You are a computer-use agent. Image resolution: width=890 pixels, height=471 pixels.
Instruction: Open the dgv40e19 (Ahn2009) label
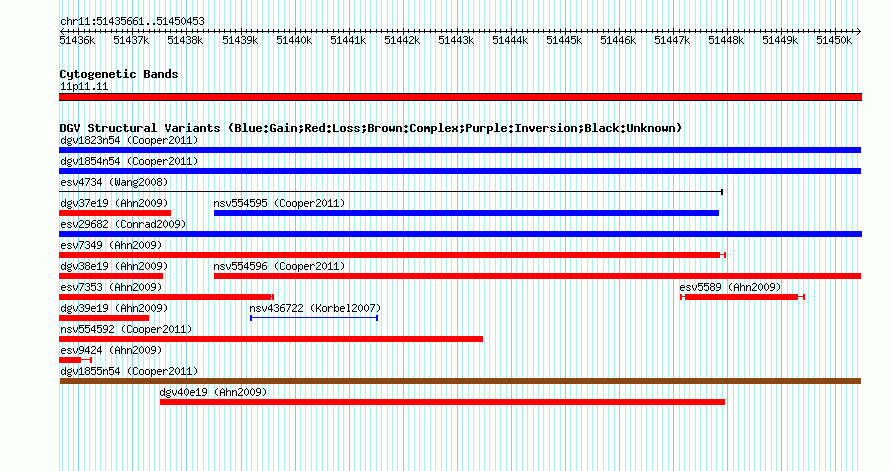tap(213, 392)
